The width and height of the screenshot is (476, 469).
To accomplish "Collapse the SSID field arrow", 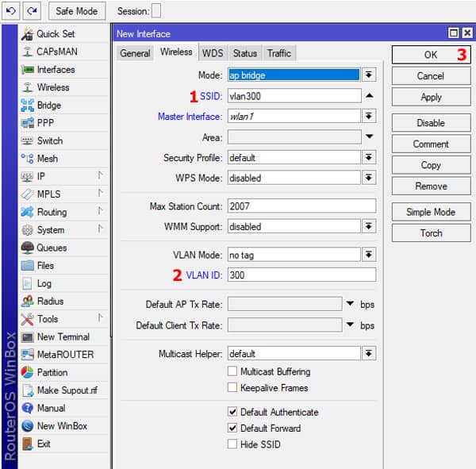I will point(369,96).
